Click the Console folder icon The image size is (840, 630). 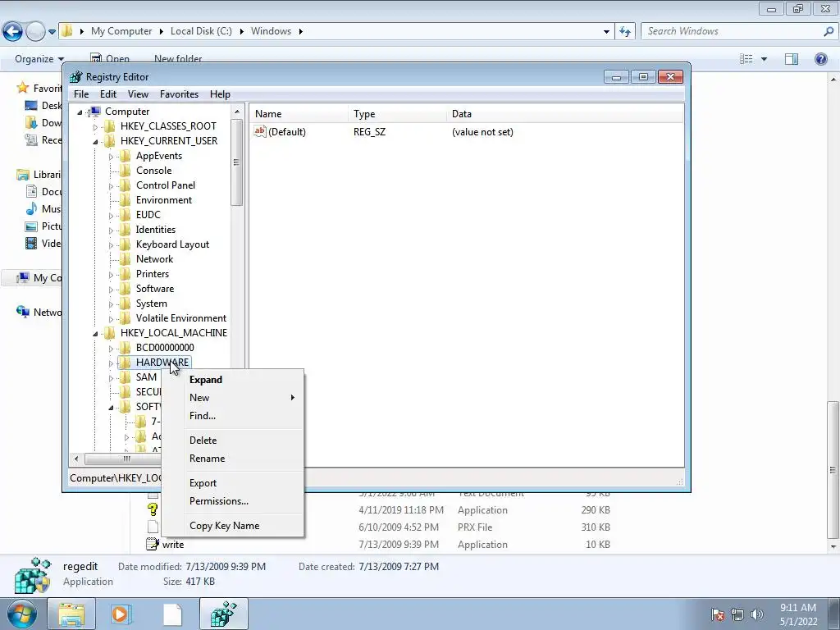click(125, 171)
